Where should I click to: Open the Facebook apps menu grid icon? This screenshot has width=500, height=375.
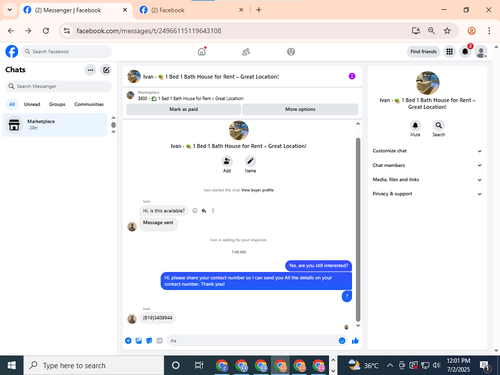(449, 52)
